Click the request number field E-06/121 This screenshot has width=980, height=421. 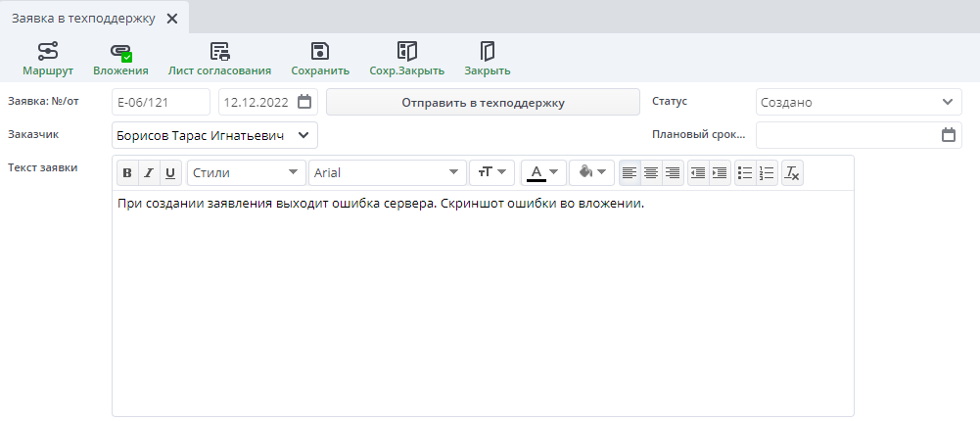coord(162,103)
